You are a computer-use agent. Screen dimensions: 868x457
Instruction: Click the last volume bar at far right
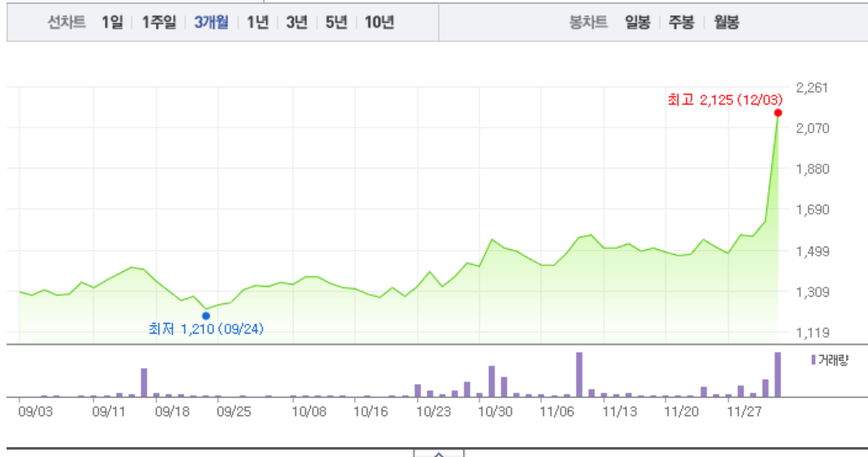778,375
